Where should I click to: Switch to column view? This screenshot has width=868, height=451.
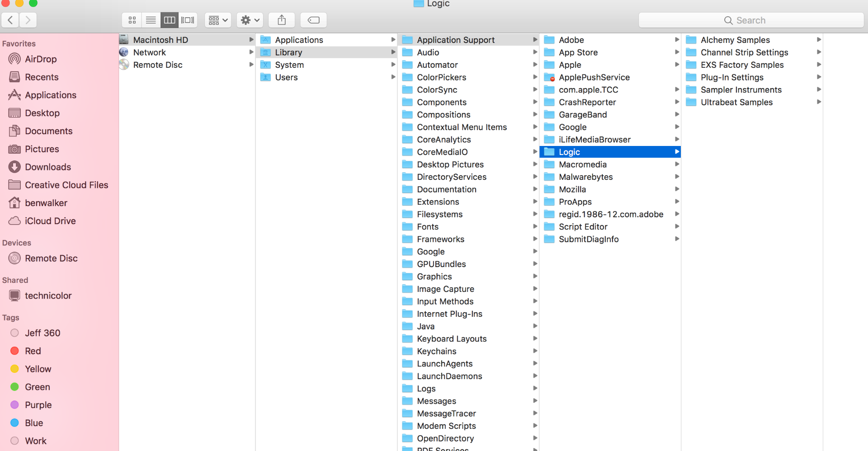[x=170, y=20]
